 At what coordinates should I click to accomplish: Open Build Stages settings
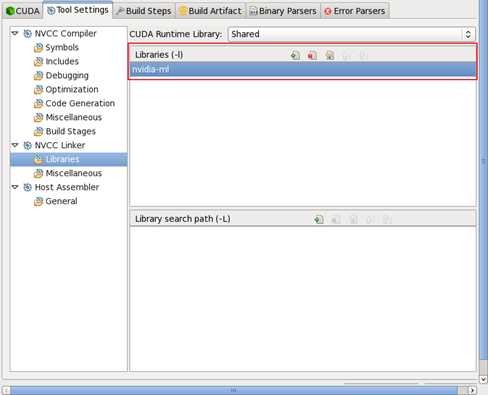pyautogui.click(x=71, y=131)
